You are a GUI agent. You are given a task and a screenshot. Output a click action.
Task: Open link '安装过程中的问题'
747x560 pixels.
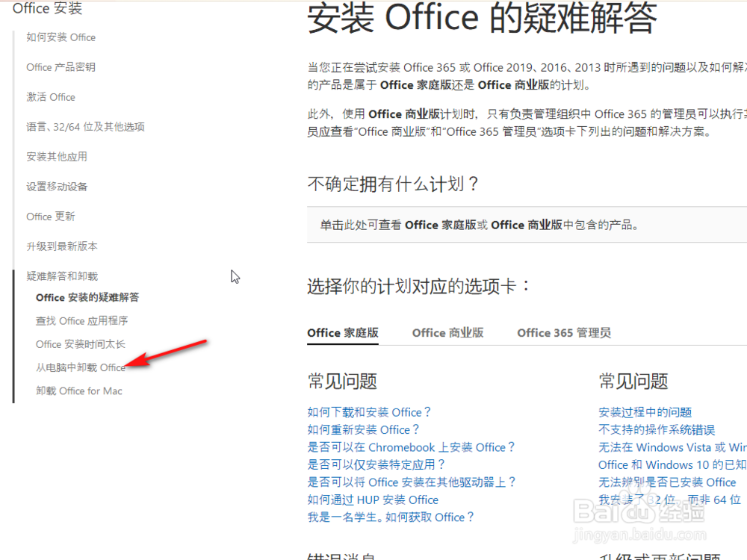645,412
